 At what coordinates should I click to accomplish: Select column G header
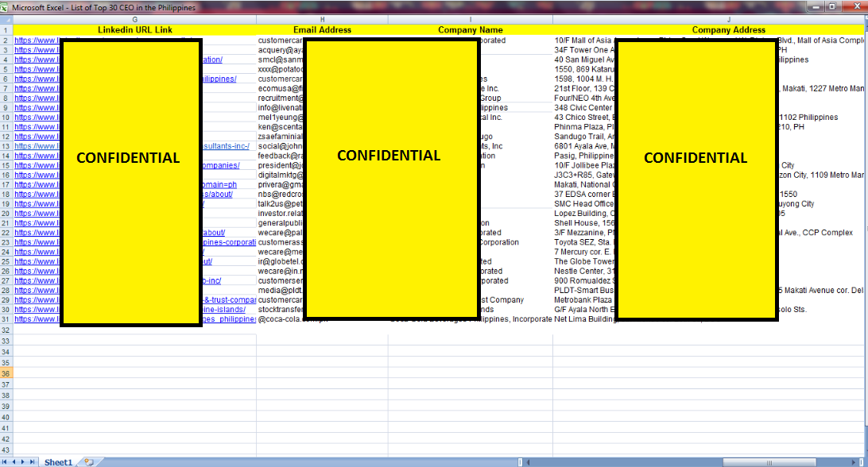coord(134,19)
